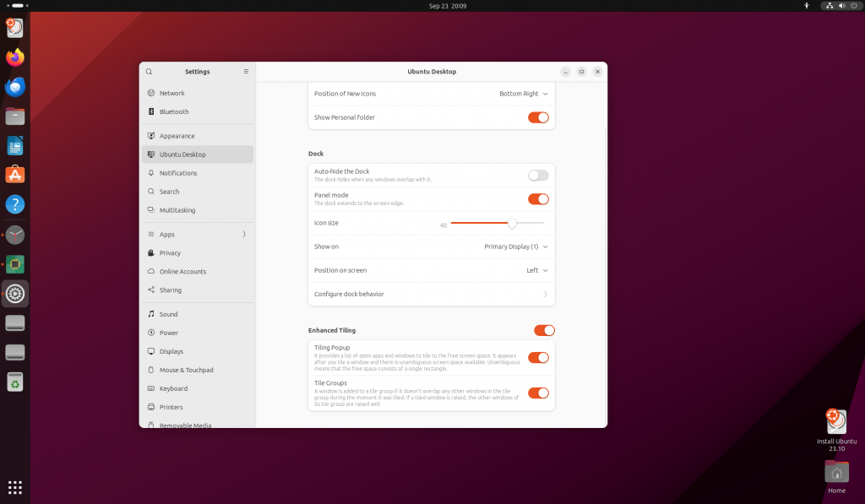Open the volume icon in the top bar
The height and width of the screenshot is (504, 865).
842,6
